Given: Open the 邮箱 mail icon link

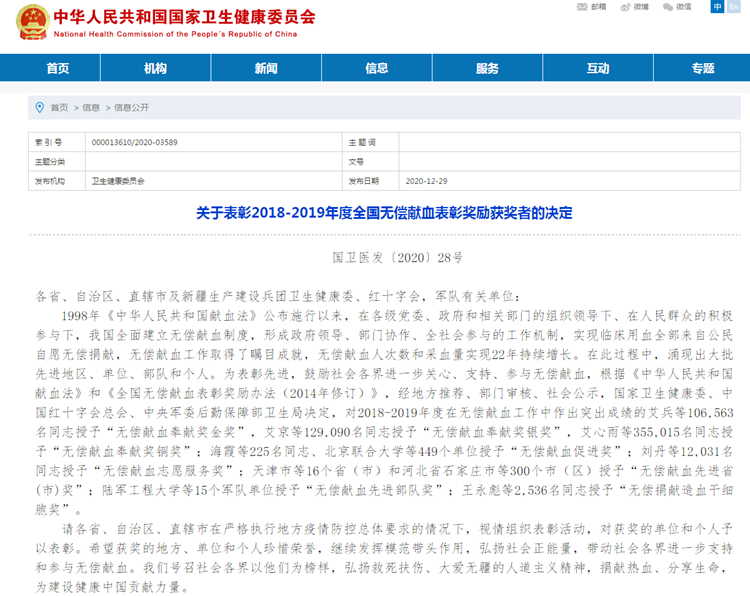Looking at the screenshot, I should coord(592,7).
